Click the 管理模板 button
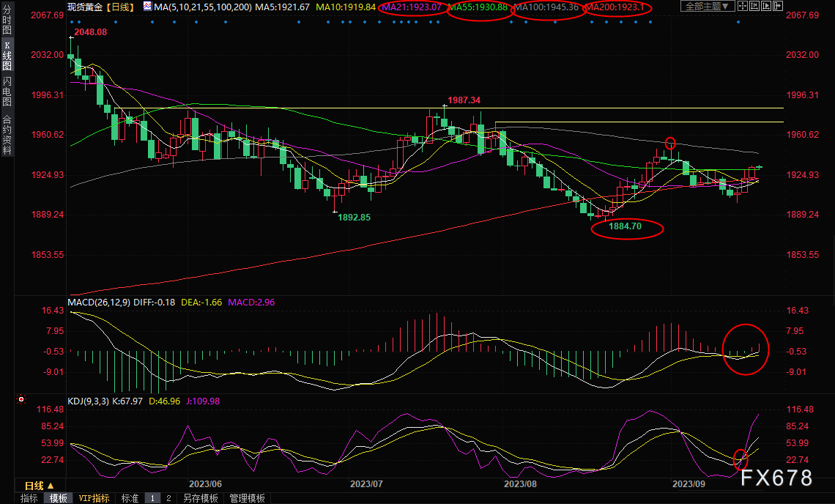 point(247,498)
